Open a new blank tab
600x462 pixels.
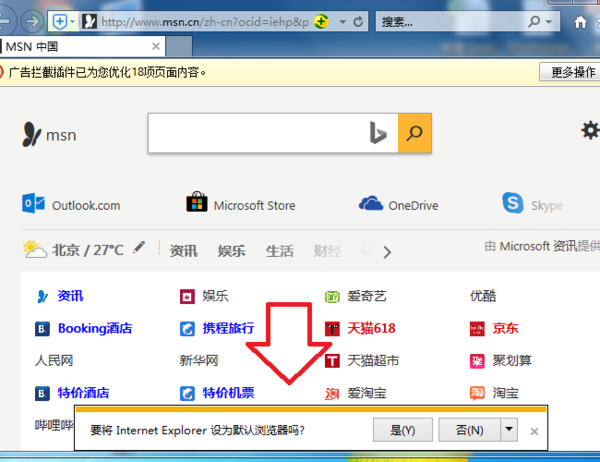coord(179,47)
